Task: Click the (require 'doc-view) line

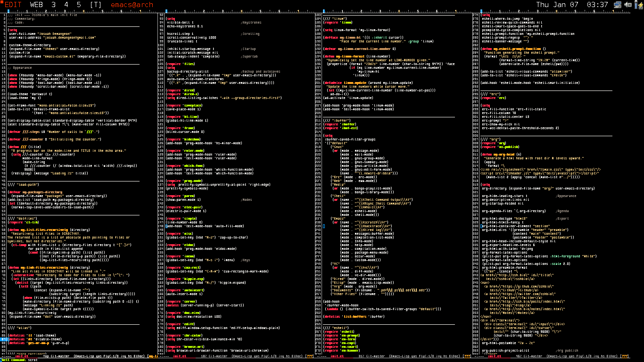Action: [184, 313]
